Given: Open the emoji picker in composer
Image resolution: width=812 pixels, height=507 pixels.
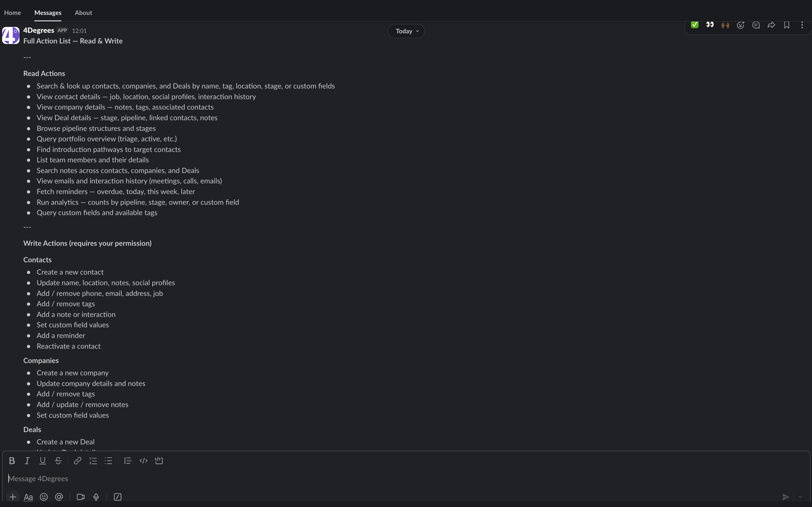Looking at the screenshot, I should (x=44, y=497).
